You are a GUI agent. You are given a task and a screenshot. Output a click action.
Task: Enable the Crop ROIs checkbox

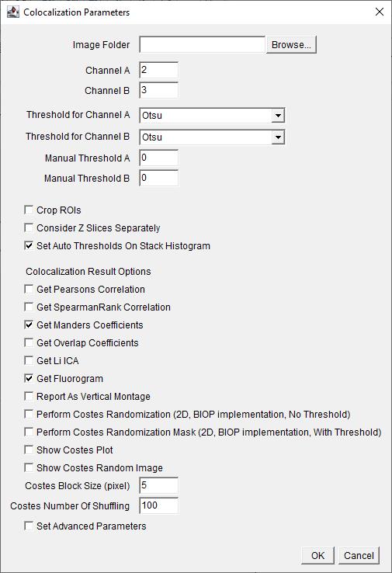coord(29,210)
